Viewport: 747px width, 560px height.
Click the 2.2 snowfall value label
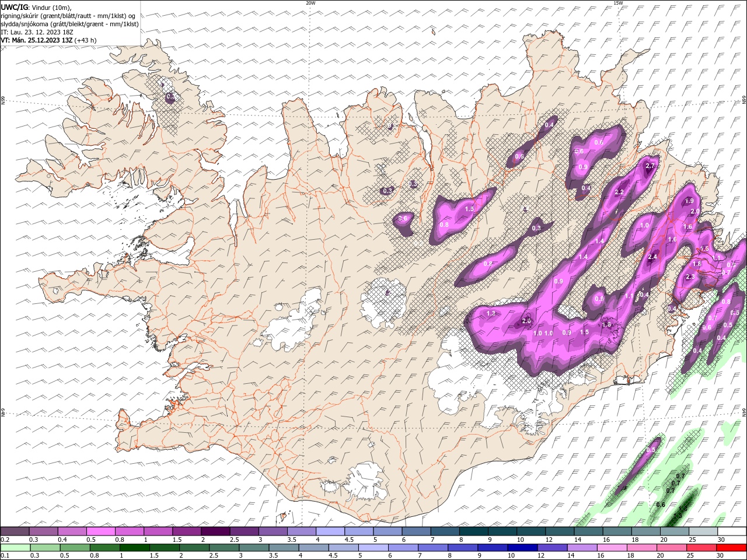coord(620,192)
